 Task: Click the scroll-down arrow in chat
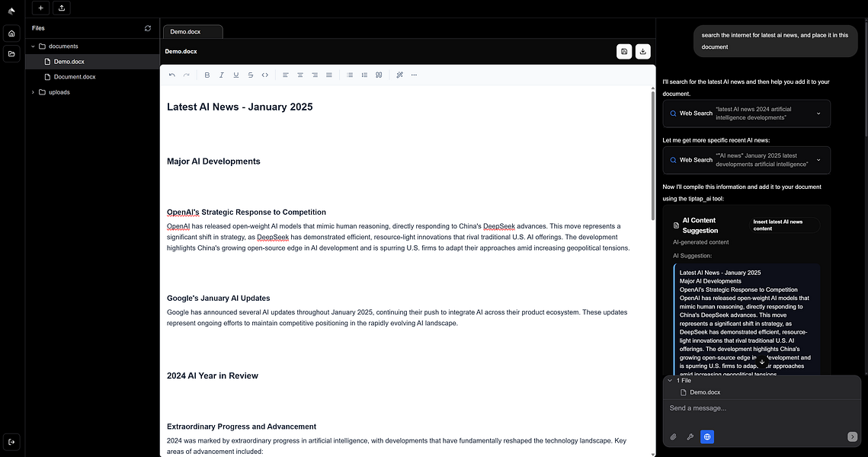[x=762, y=362]
